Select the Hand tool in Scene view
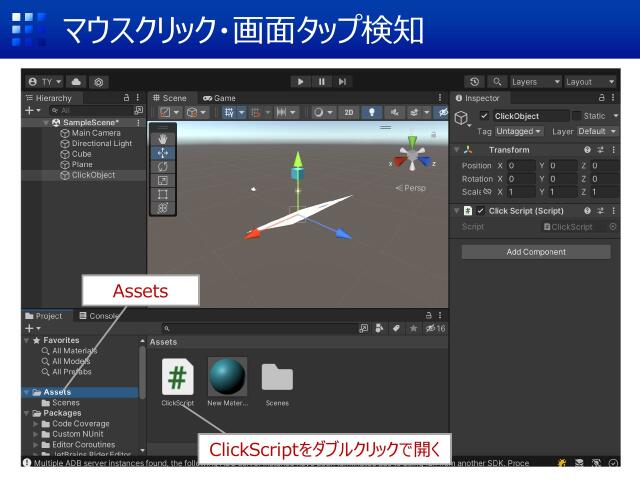640x480 pixels. [163, 139]
